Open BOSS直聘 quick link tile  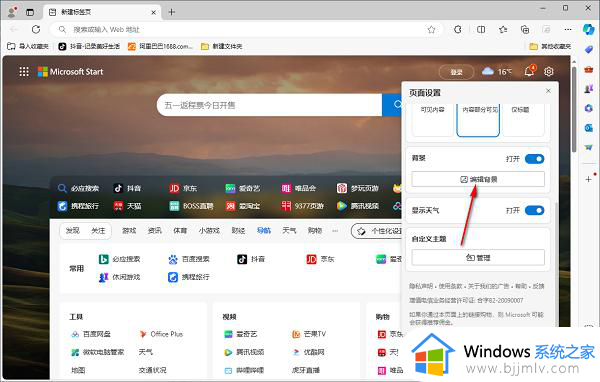[x=191, y=206]
